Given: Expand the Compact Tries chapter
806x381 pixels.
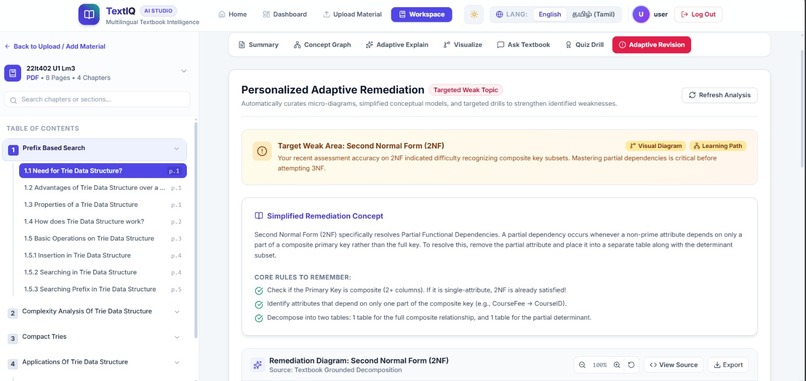Looking at the screenshot, I should tap(176, 337).
